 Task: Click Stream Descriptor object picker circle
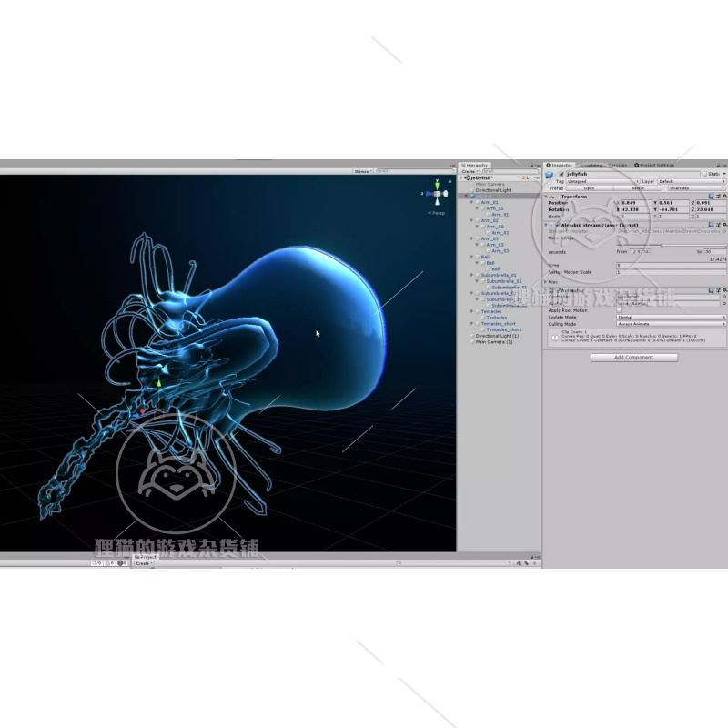(724, 231)
